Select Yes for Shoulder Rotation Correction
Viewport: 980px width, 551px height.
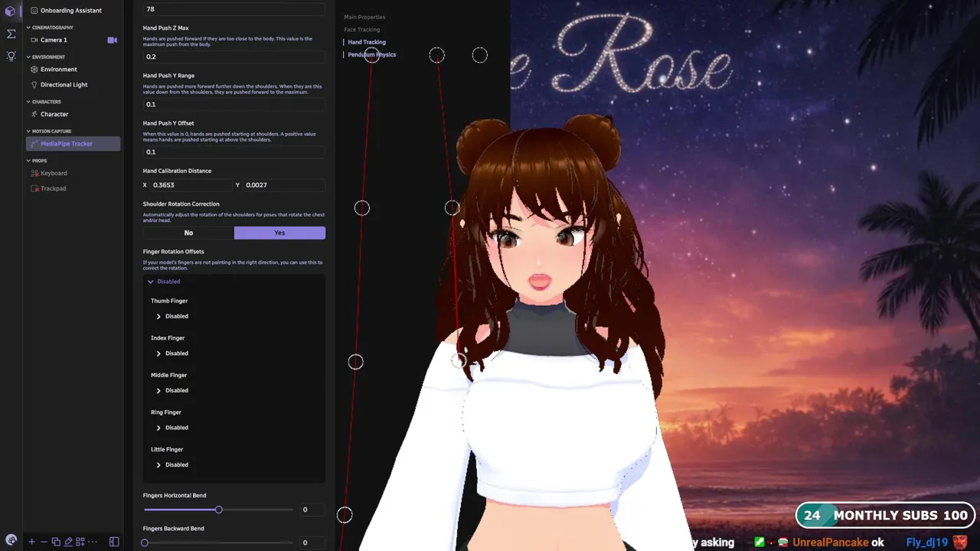(279, 233)
